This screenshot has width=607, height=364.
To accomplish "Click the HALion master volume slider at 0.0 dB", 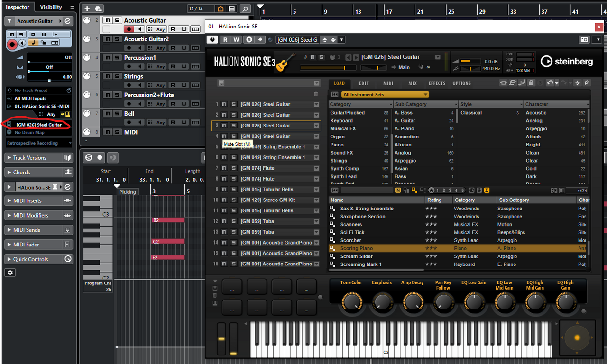I will tap(470, 61).
